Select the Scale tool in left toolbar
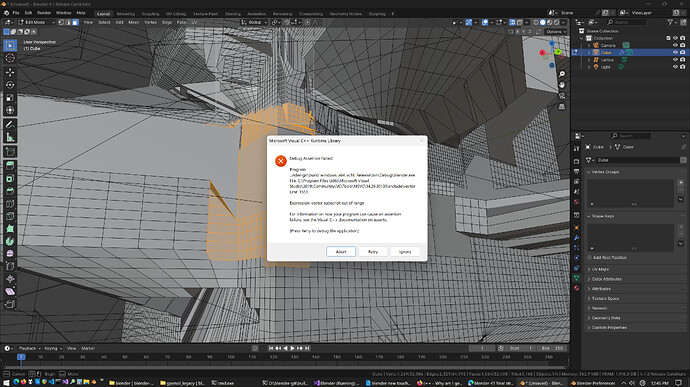 [x=10, y=97]
